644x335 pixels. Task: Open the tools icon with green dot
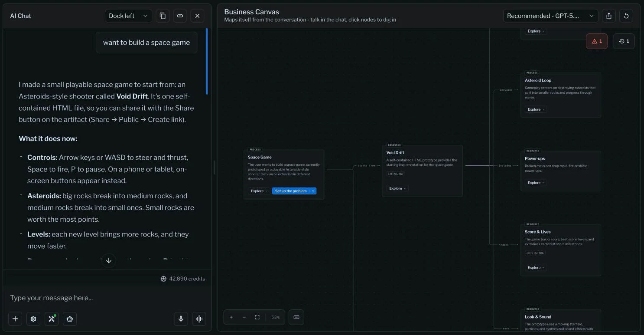[52, 319]
